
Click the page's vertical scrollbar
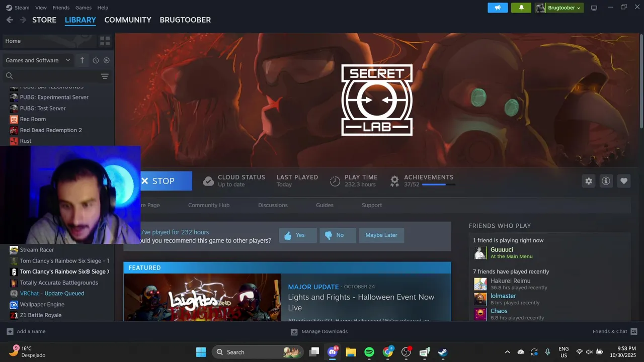point(641,80)
